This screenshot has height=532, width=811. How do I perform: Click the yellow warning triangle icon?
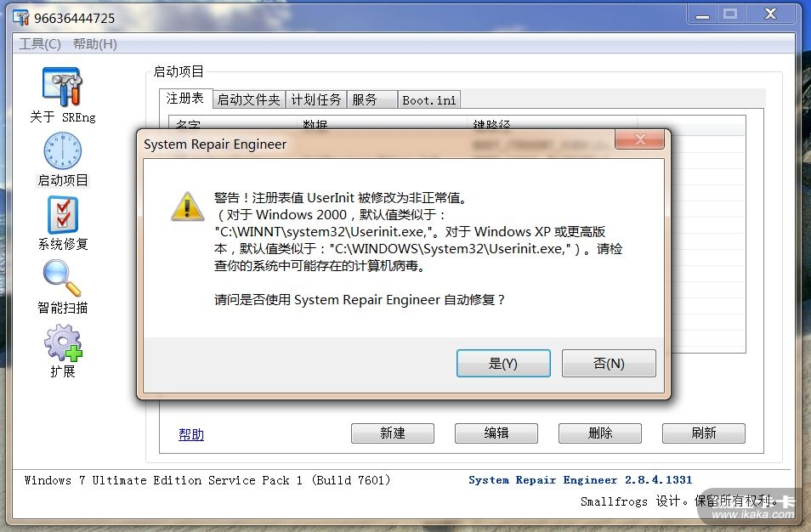[x=187, y=207]
